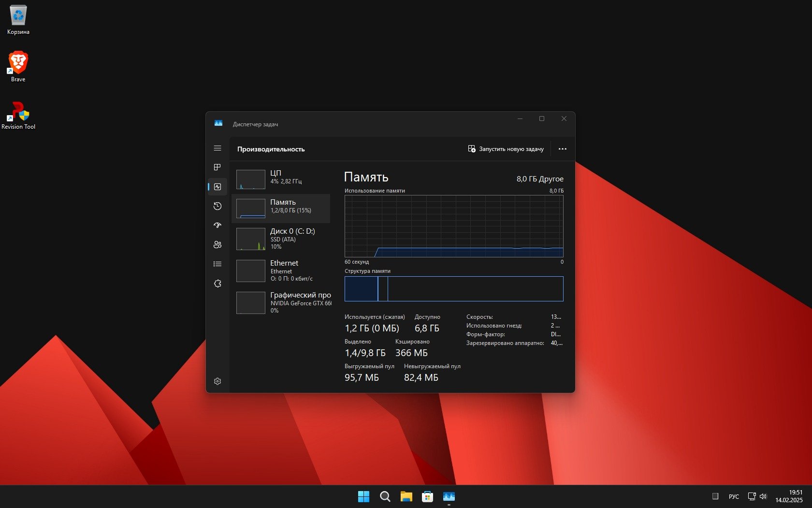The image size is (812, 508).
Task: Open the Users sidebar icon
Action: coord(217,245)
